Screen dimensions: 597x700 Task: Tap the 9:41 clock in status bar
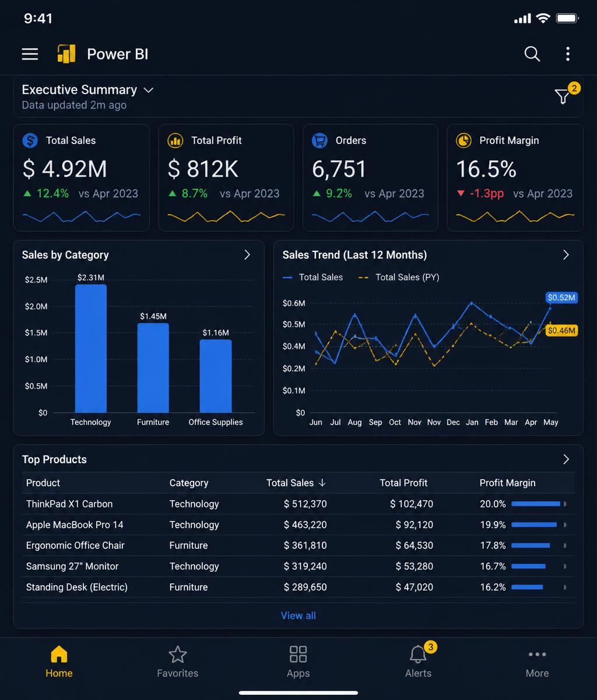38,19
